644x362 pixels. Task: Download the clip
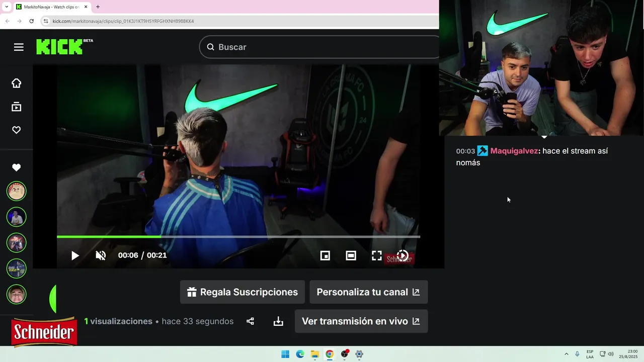coord(278,321)
